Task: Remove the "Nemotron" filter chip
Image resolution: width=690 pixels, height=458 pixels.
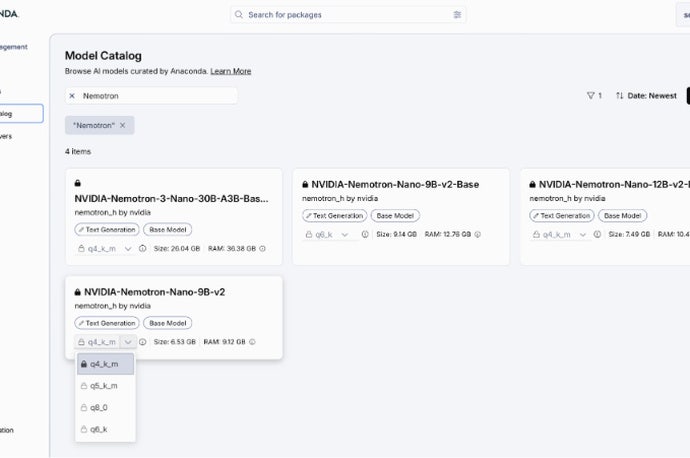Action: (x=122, y=125)
